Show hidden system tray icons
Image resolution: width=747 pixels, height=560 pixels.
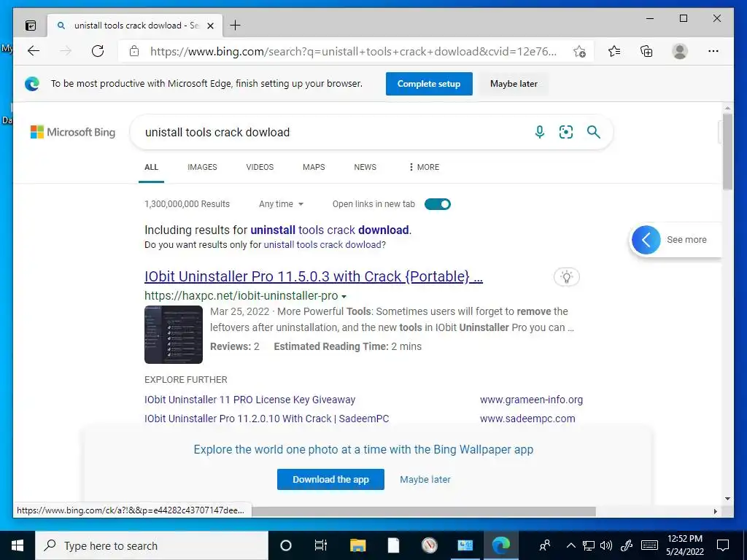[571, 545]
